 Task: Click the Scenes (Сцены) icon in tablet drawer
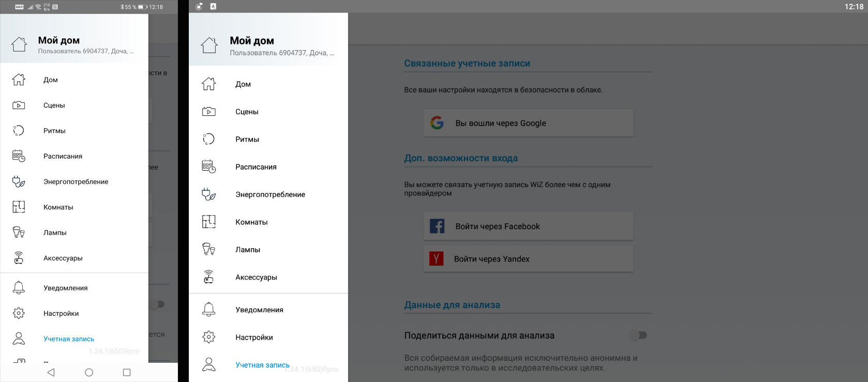point(208,112)
